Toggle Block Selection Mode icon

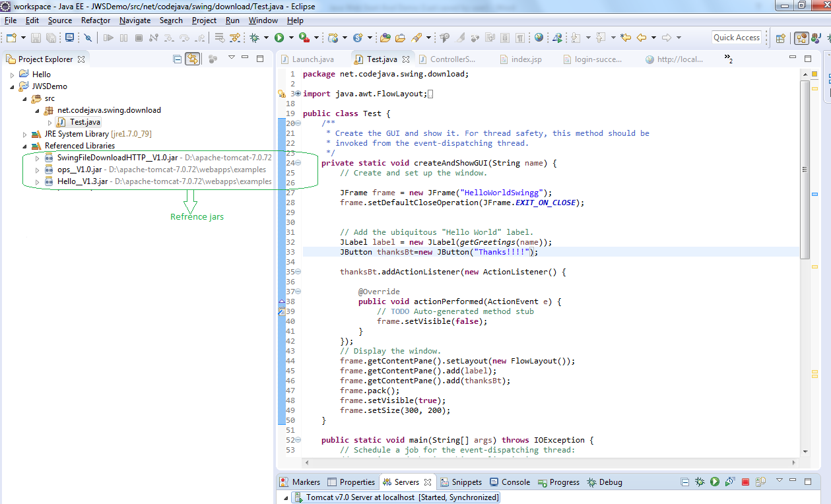[505, 38]
